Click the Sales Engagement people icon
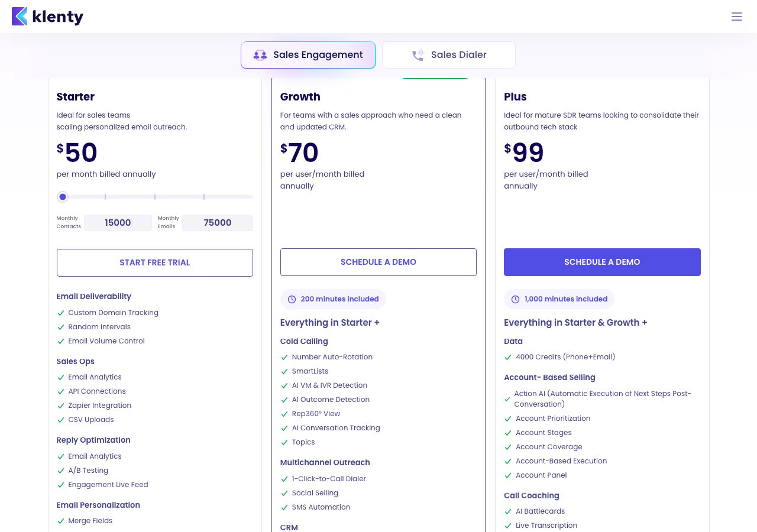Viewport: 757px width, 532px height. pyautogui.click(x=260, y=55)
